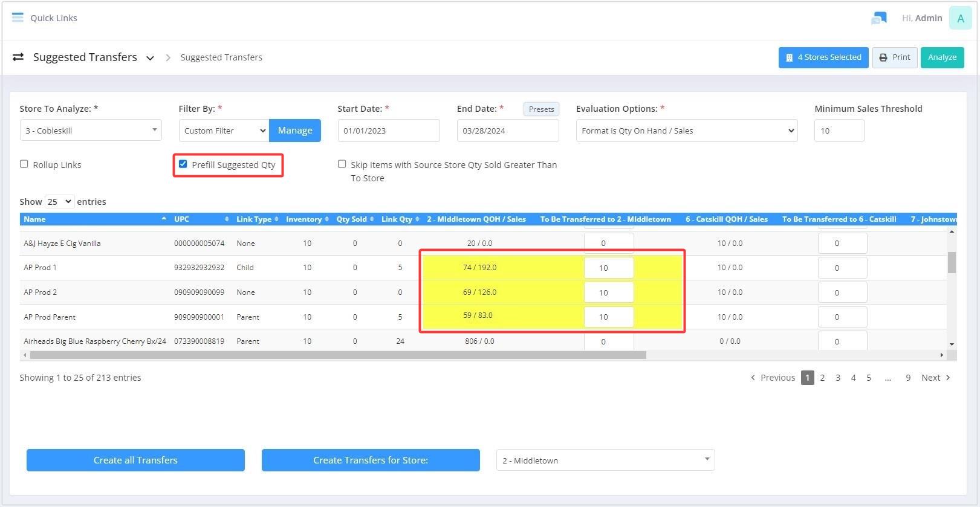Open the 2 - Middletown store selector
980x507 pixels.
pos(605,460)
